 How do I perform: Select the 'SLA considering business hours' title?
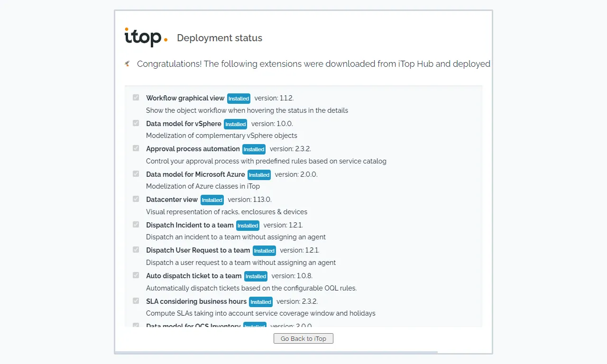tap(196, 301)
